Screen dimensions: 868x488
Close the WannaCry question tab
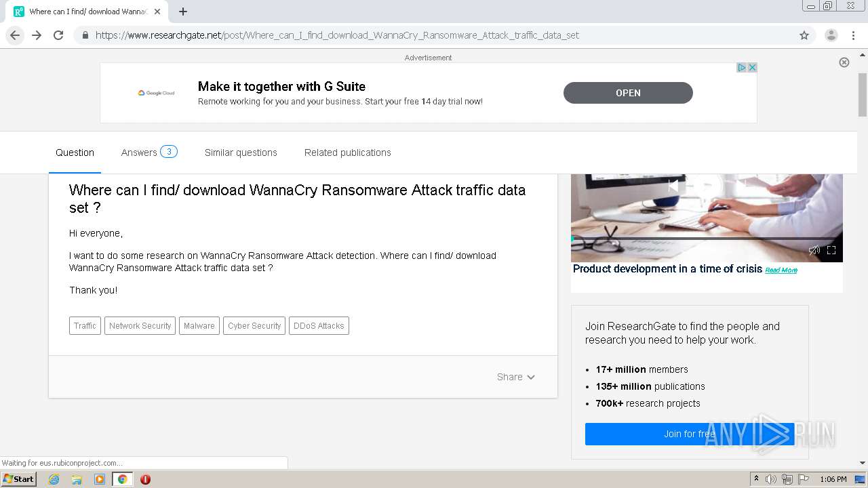[x=157, y=12]
